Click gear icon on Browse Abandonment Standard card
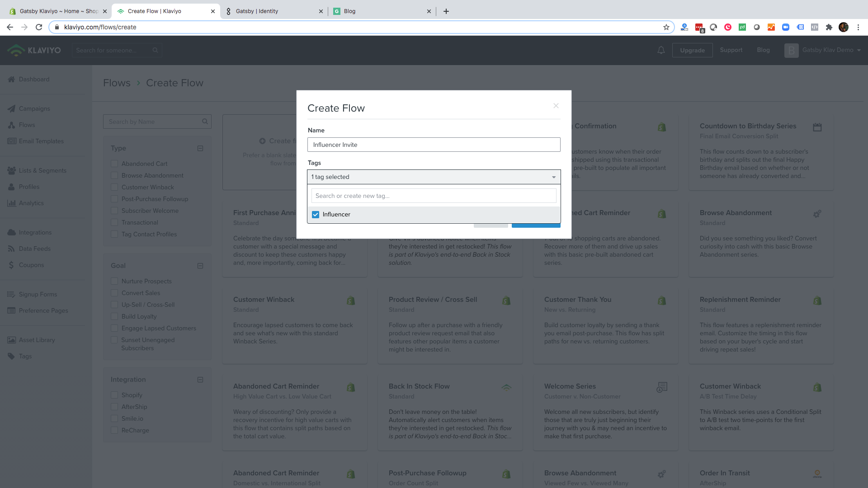Screen dimensions: 868x488 pyautogui.click(x=817, y=214)
